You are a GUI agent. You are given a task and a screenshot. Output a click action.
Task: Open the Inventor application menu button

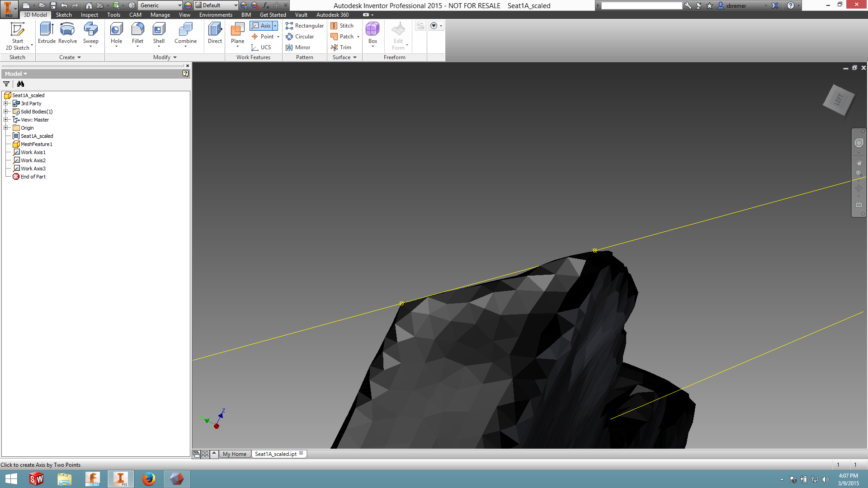[x=9, y=9]
